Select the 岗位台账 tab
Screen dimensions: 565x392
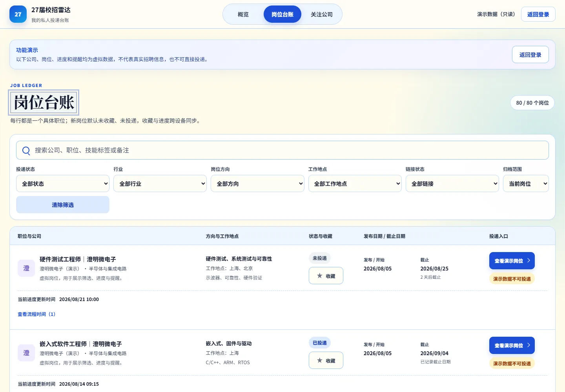(x=282, y=14)
